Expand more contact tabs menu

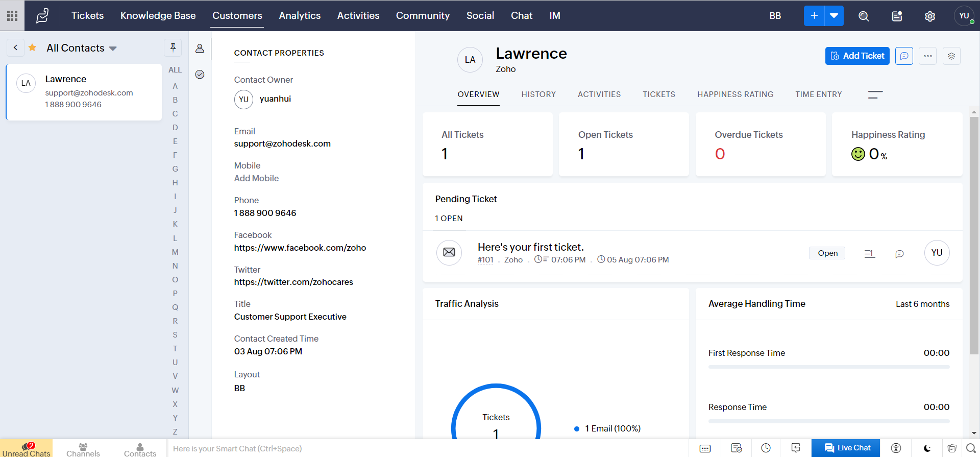pos(875,94)
